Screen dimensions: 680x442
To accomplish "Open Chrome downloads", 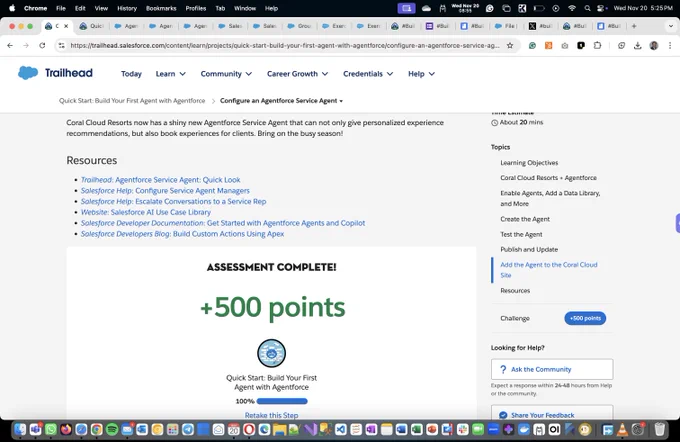I will pyautogui.click(x=638, y=46).
